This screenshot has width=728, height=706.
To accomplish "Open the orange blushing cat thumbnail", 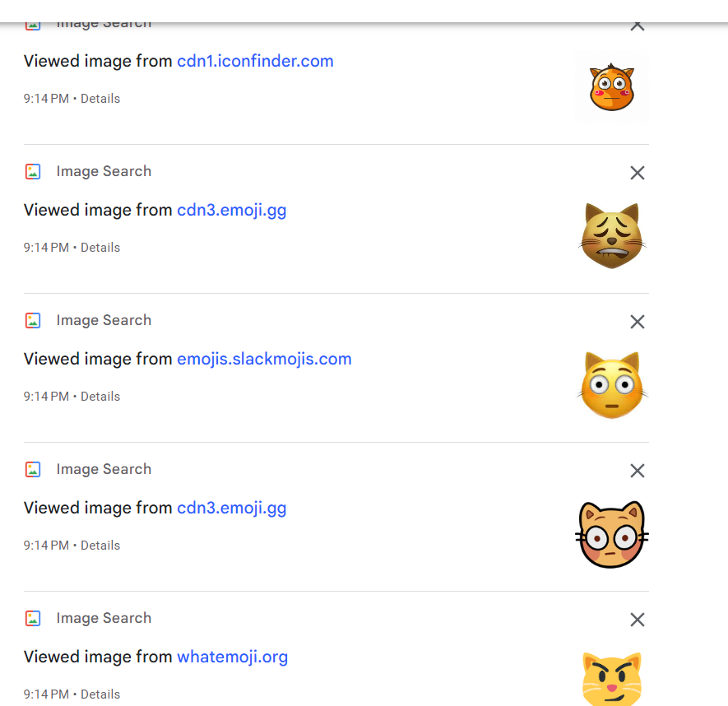I will pos(612,87).
